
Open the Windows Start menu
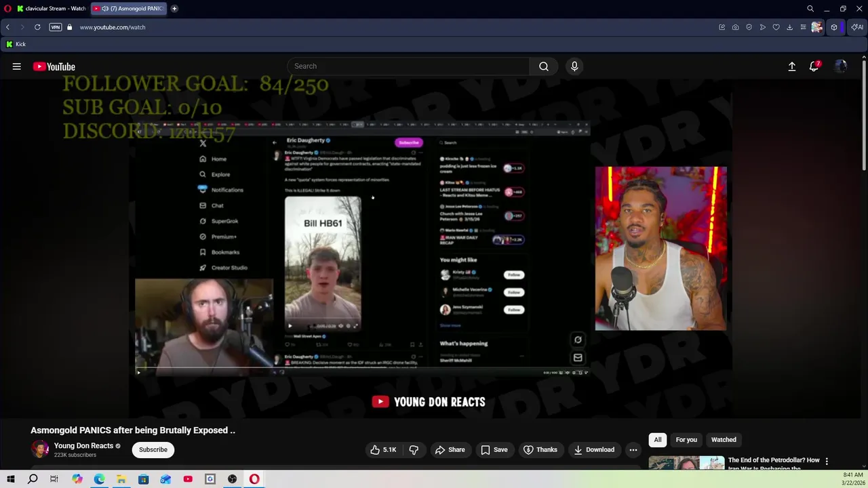coord(10,479)
